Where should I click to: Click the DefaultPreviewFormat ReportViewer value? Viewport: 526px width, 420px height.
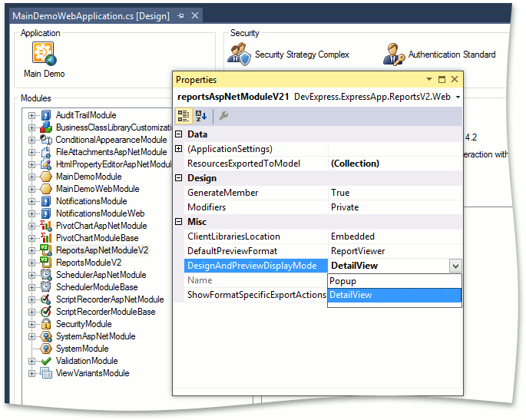coord(395,251)
